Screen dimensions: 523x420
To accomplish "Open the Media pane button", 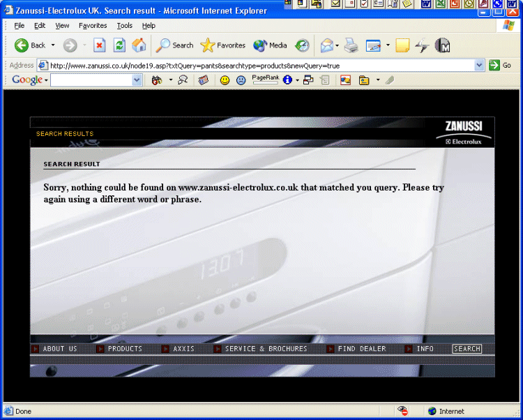I will click(270, 45).
